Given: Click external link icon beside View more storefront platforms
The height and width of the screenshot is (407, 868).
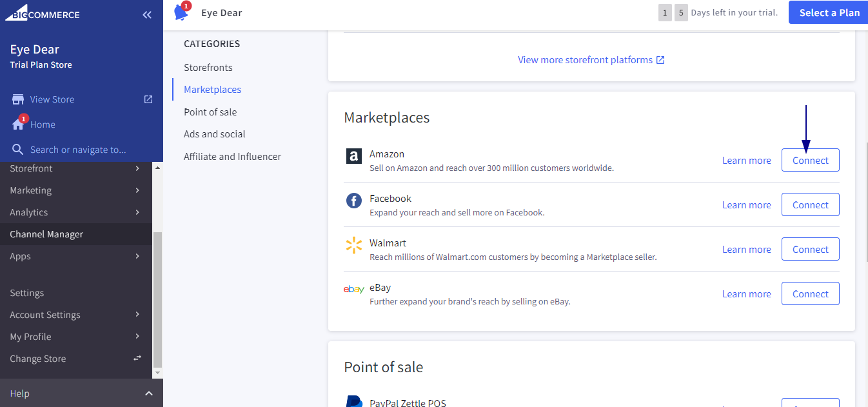Looking at the screenshot, I should pos(660,60).
